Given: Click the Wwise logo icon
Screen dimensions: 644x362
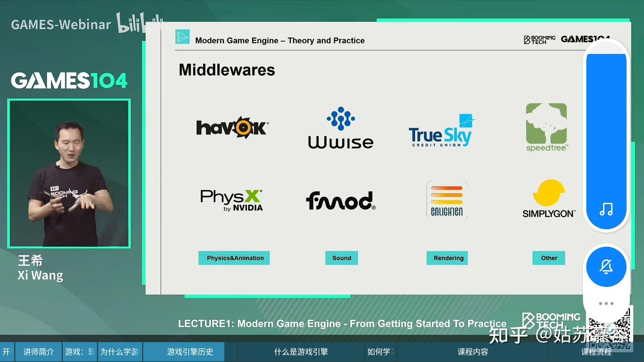Looking at the screenshot, I should [341, 119].
